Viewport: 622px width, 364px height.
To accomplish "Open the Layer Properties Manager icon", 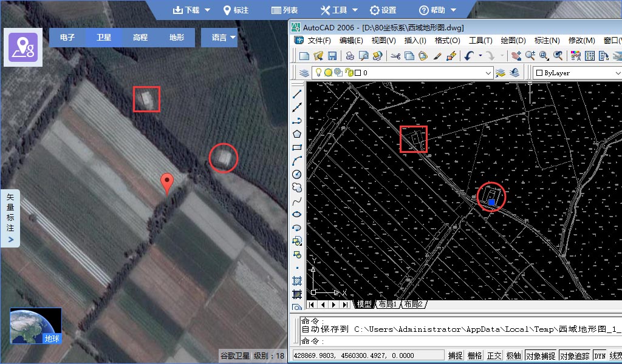I will (x=304, y=73).
